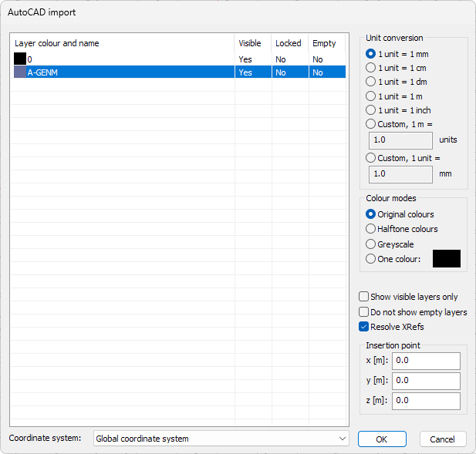Click the insertion point z [m] field
Viewport: 476px width, 454px height.
click(426, 401)
